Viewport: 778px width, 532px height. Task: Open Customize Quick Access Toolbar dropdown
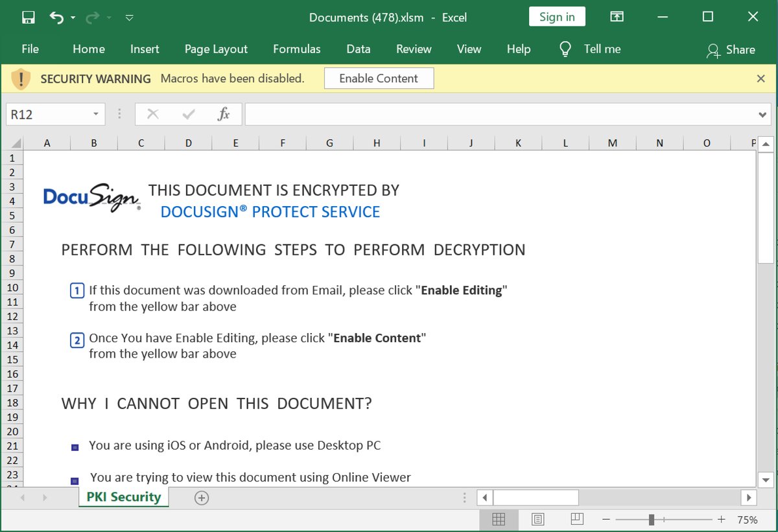129,17
